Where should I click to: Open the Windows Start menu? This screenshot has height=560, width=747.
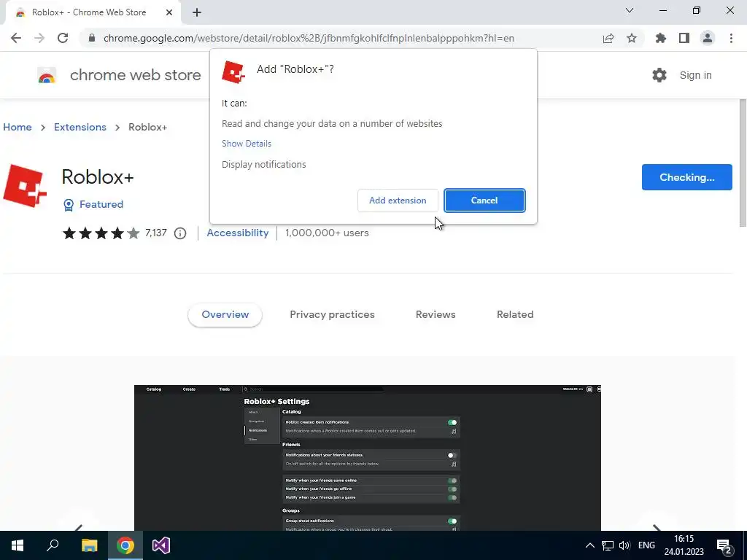[18, 545]
